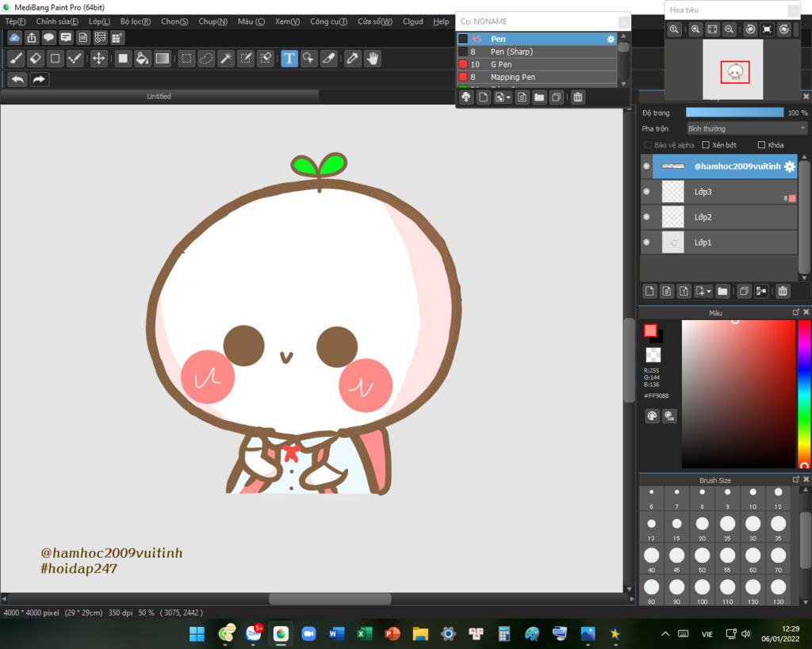Screen dimensions: 812x649
Task: Open settings gear of @hamhoc2009vuitinh layer
Action: click(789, 166)
